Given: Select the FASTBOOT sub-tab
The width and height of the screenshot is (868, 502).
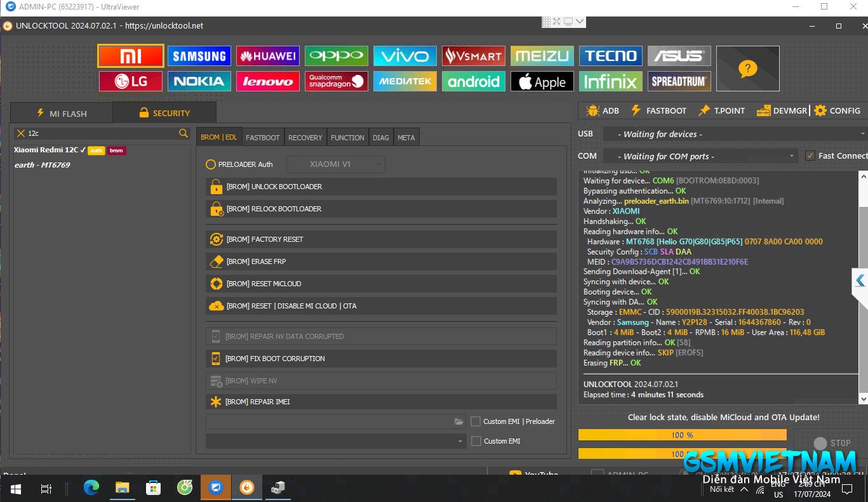Looking at the screenshot, I should (x=263, y=137).
